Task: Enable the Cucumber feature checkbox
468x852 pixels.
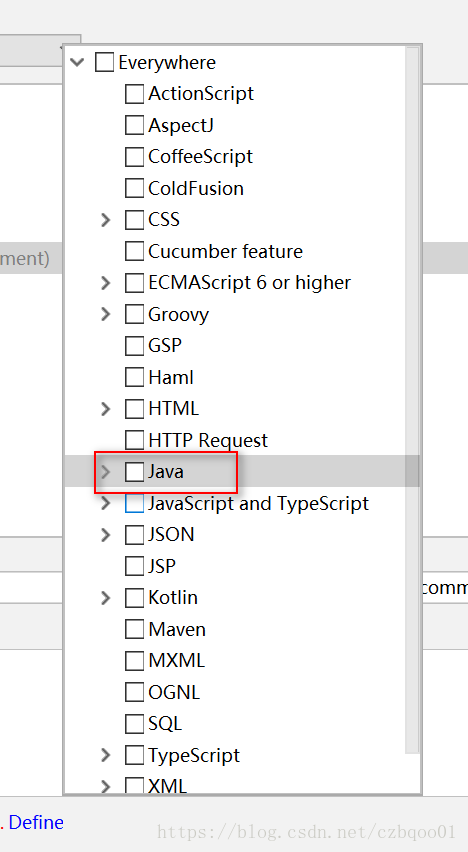Action: [x=134, y=251]
